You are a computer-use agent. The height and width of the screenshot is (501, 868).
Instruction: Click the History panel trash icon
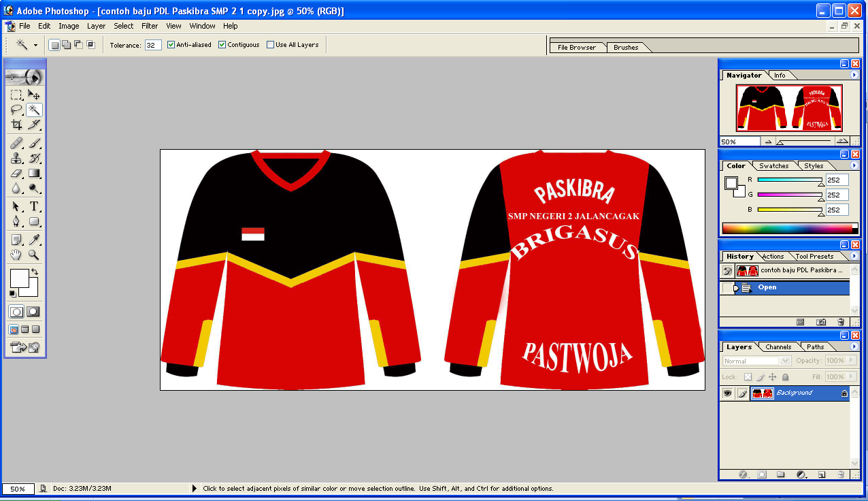click(841, 322)
